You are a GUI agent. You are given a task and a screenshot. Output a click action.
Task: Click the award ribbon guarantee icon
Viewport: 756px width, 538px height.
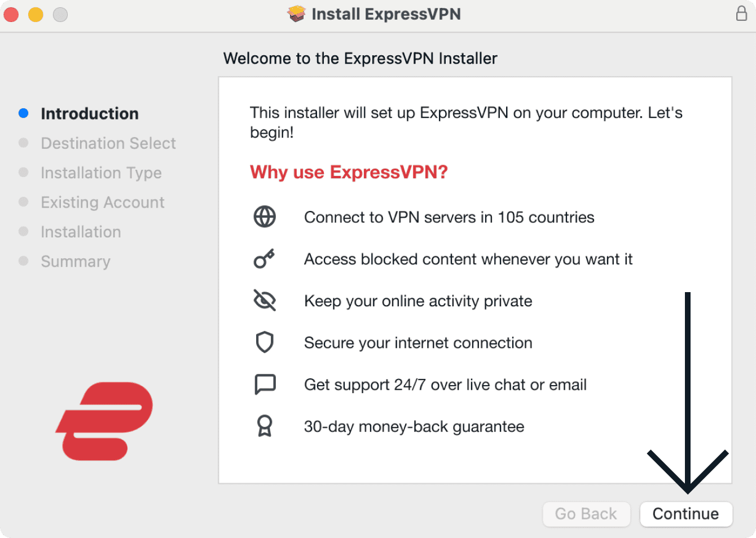point(265,426)
